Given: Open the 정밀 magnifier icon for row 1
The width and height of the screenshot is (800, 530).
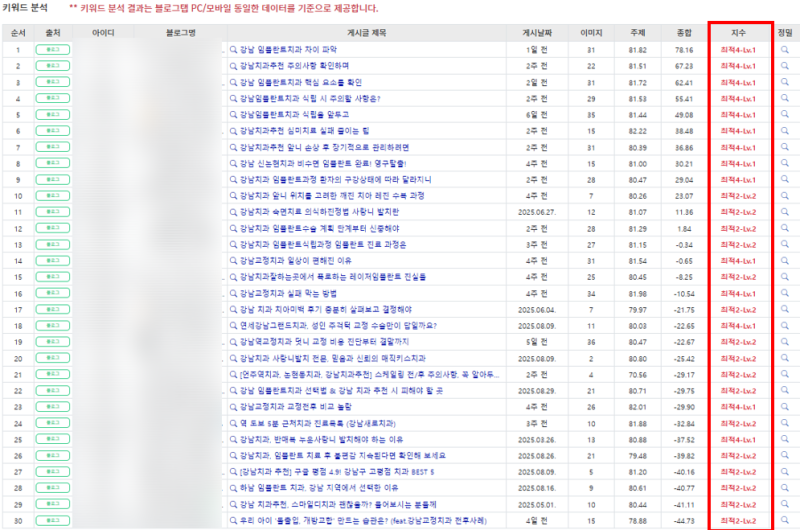Looking at the screenshot, I should pyautogui.click(x=785, y=49).
